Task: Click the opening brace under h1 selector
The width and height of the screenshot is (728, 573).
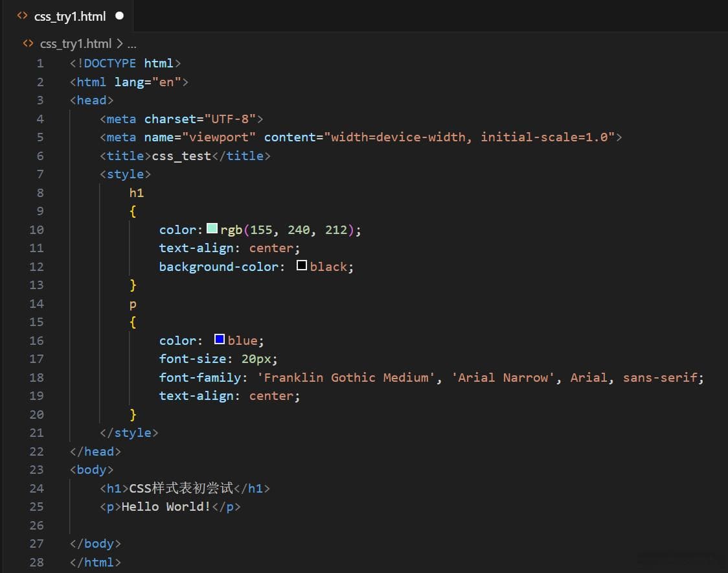Action: 133,211
